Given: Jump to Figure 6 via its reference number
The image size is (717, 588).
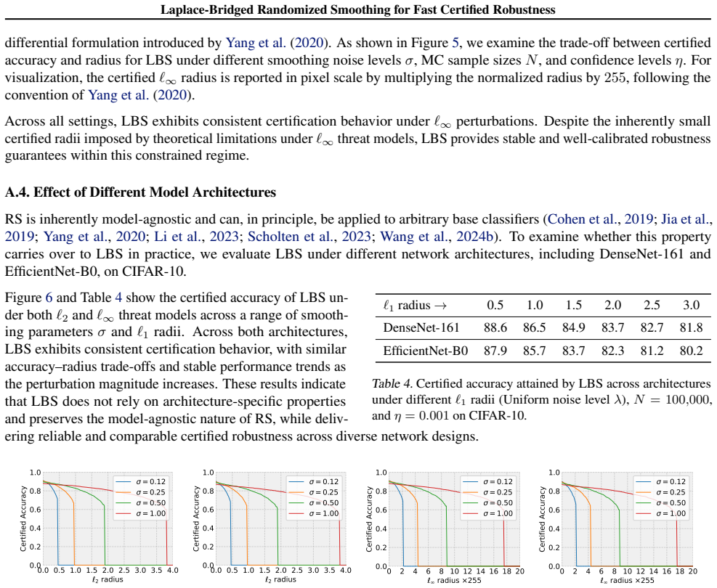Looking at the screenshot, I should 49,298.
